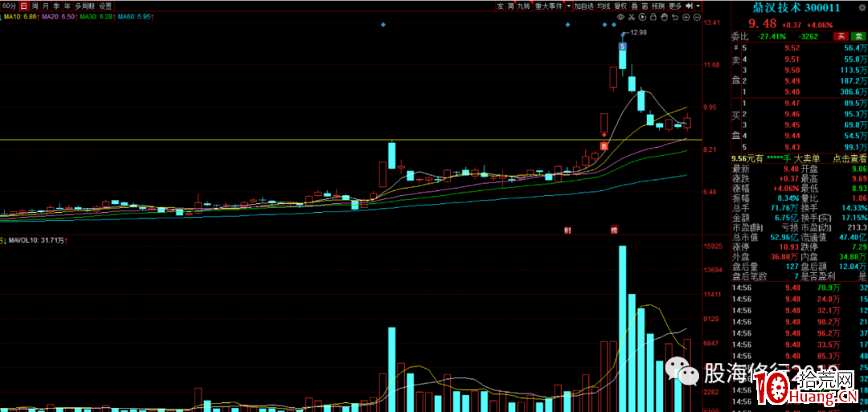The width and height of the screenshot is (868, 412).
Task: Click the 简 toolbar button
Action: tap(511, 6)
